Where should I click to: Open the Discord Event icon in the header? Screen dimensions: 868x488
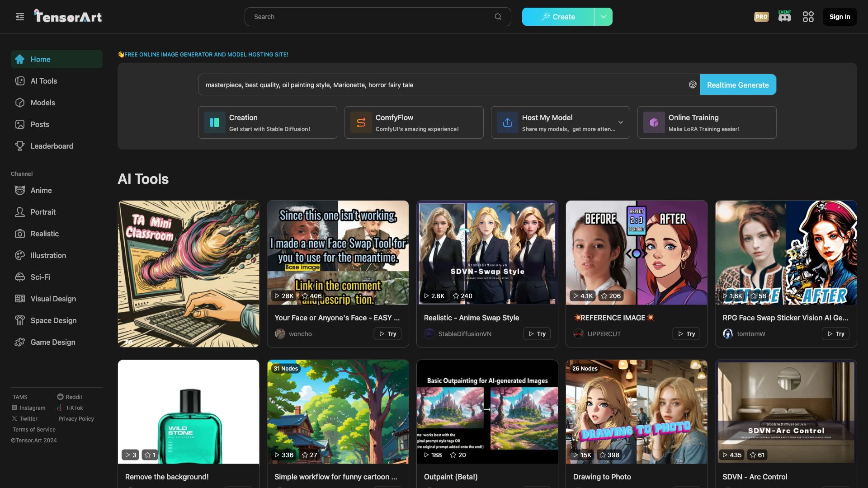tap(784, 16)
